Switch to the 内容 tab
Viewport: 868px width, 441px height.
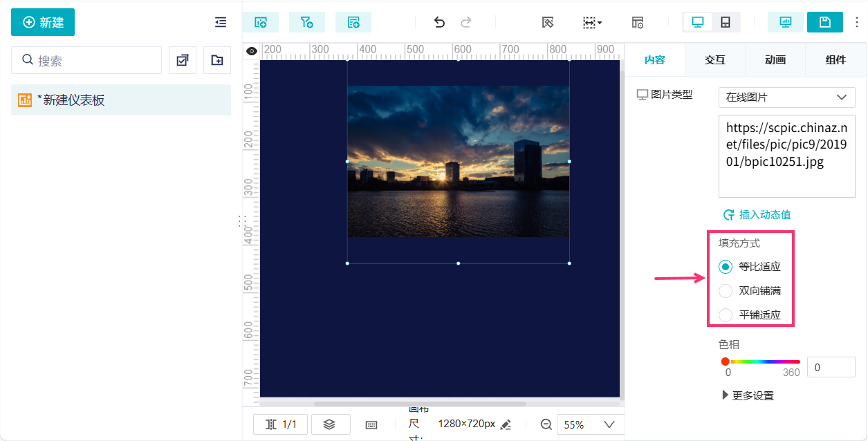click(x=655, y=59)
